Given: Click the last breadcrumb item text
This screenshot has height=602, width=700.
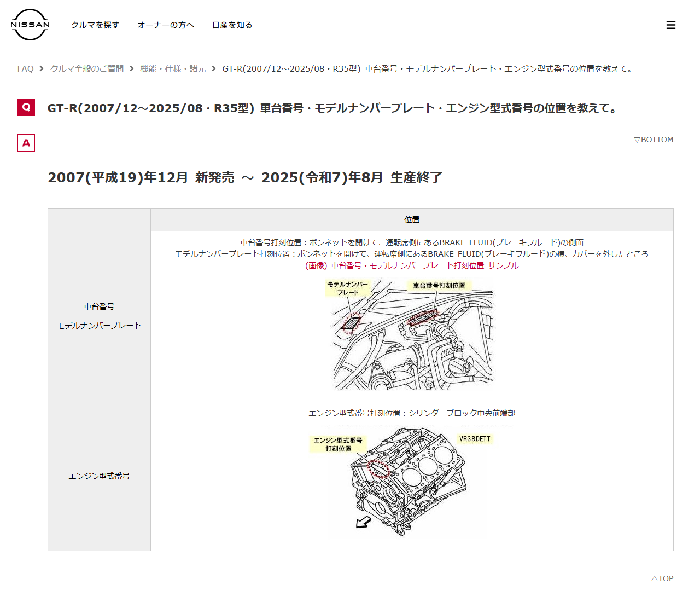Looking at the screenshot, I should click(429, 69).
